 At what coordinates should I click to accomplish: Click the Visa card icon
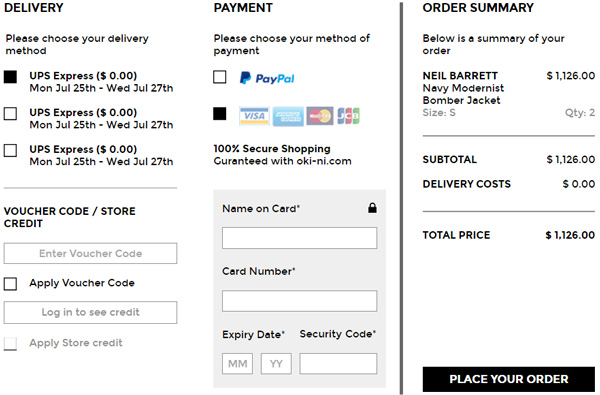(x=254, y=116)
